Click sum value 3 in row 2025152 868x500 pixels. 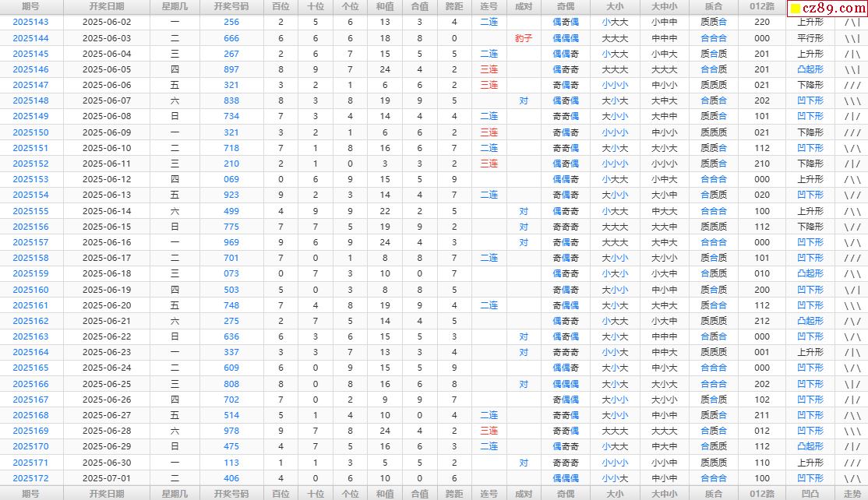[385, 164]
